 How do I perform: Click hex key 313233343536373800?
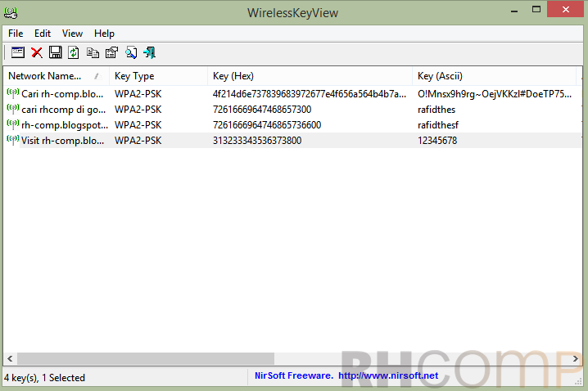[257, 141]
